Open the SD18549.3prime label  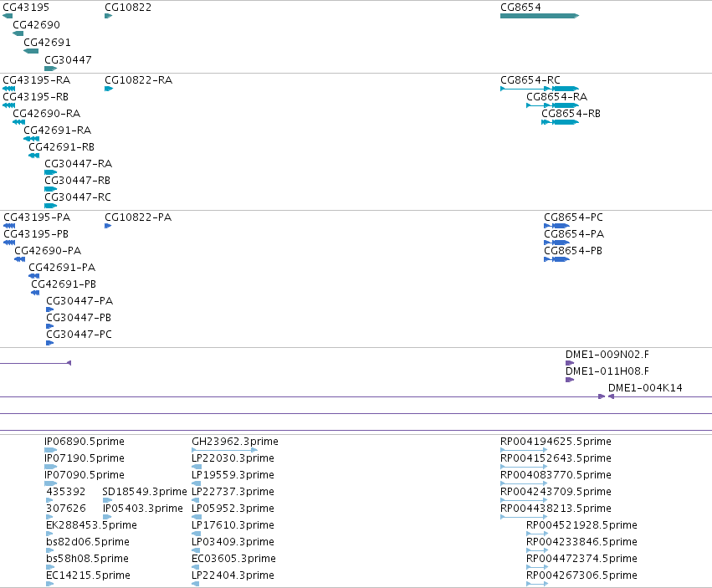145,491
